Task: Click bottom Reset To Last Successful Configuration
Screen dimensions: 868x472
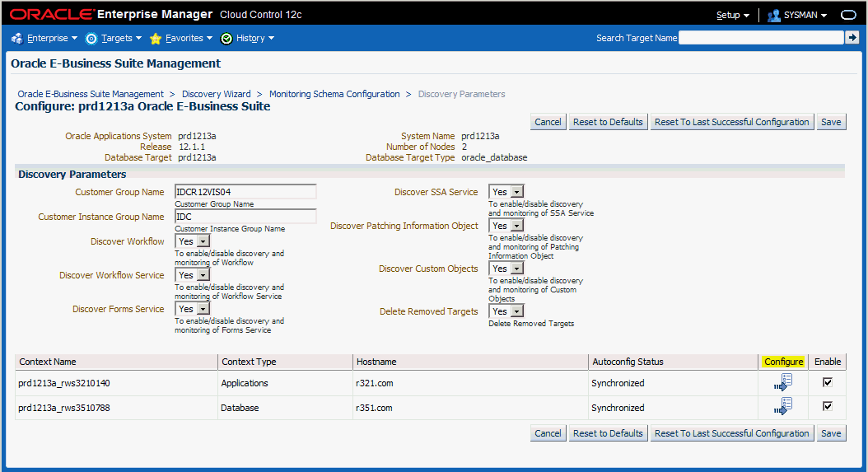Action: [732, 433]
